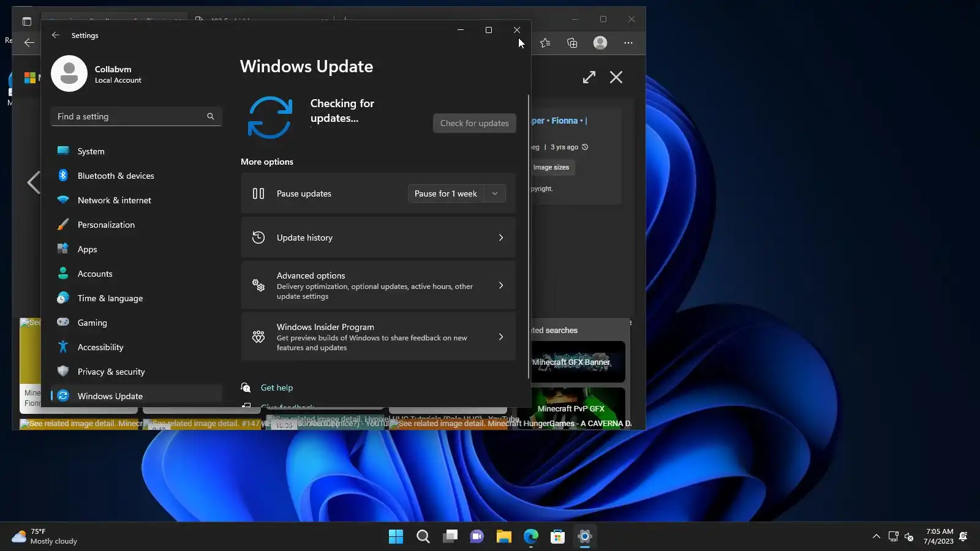Click the Accessibility figure icon
This screenshot has width=980, height=551.
tap(63, 347)
